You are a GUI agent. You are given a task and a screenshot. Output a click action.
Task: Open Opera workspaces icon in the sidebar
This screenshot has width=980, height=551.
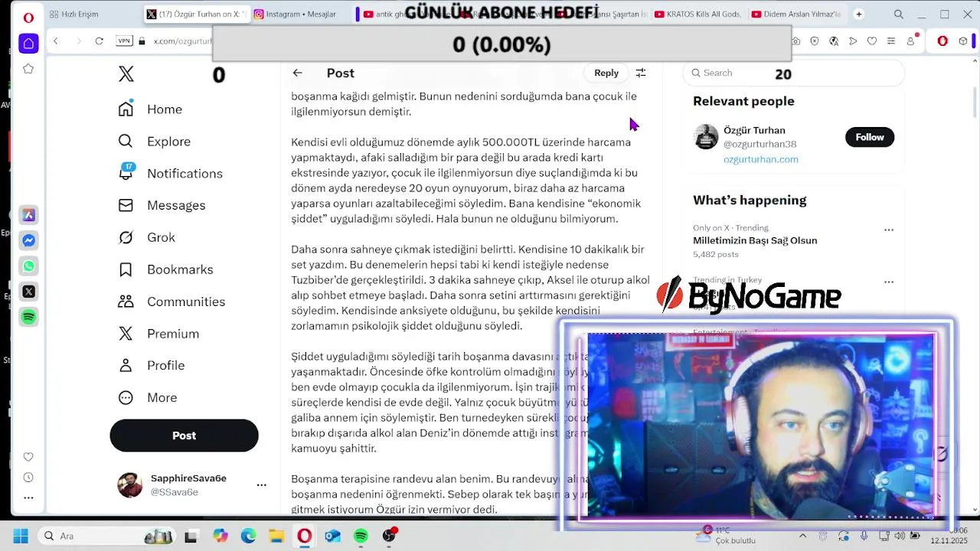pos(28,44)
